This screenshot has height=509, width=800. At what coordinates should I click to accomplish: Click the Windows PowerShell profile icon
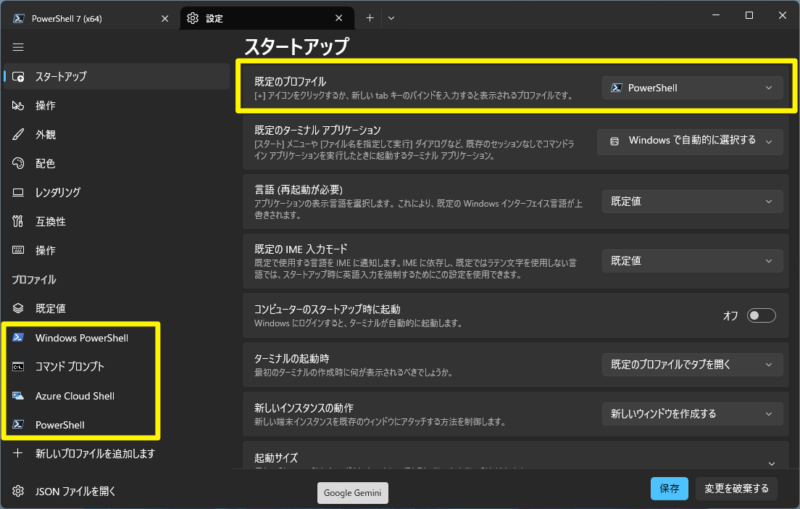click(x=18, y=338)
